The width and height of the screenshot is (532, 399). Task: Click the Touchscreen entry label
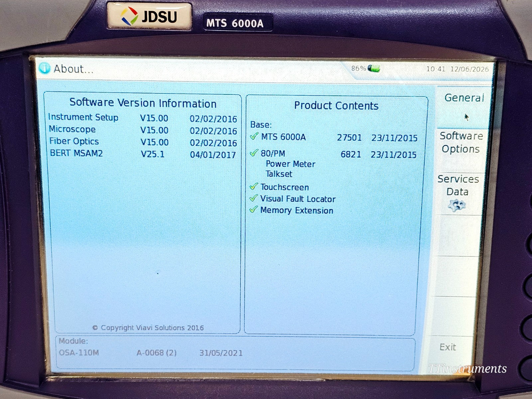click(x=285, y=187)
